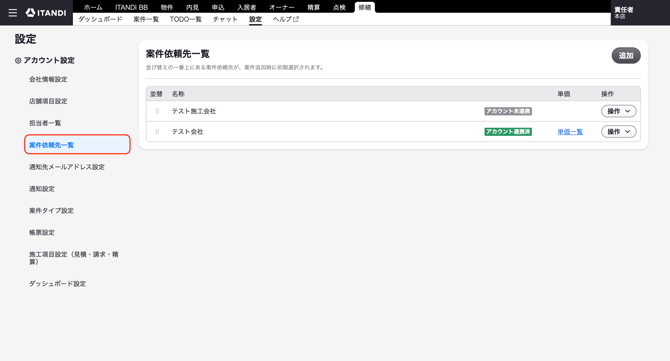Image resolution: width=670 pixels, height=361 pixels.
Task: Click the 単価 column header
Action: 564,94
